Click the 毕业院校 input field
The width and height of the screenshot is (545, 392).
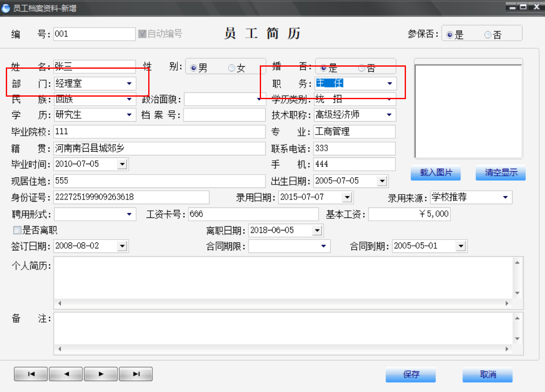pos(159,132)
